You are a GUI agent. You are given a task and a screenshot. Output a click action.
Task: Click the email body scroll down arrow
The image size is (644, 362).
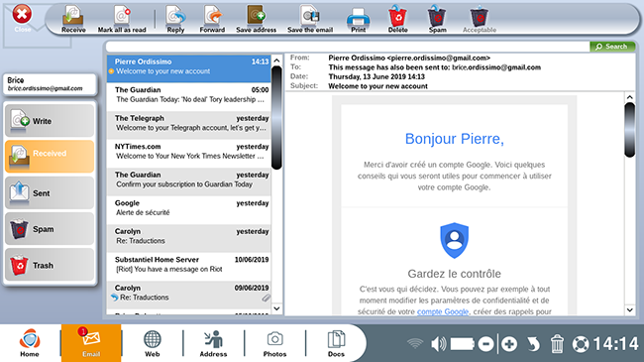click(629, 310)
